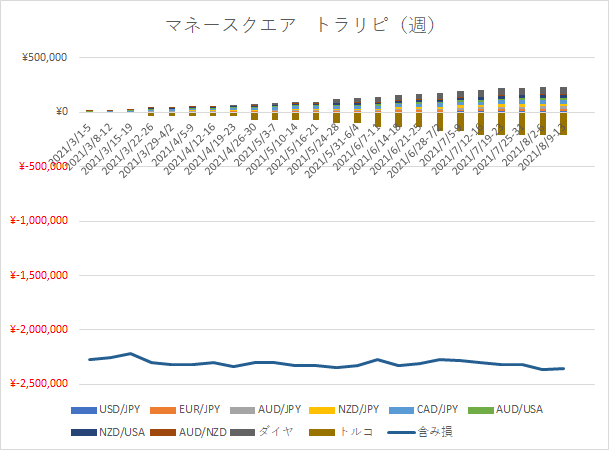Viewport: 609px width, 450px height.
Task: Click the chart title マネースクエア トラリピ（週）
Action: [300, 25]
